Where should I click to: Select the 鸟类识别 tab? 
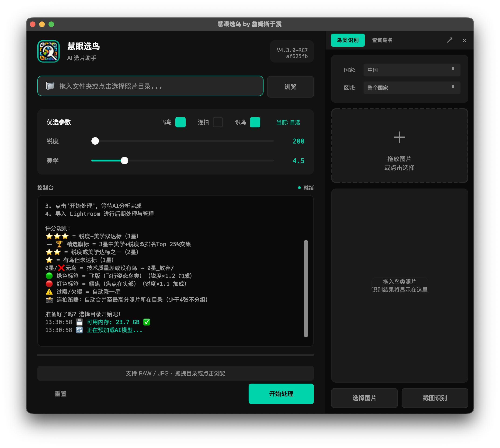[348, 40]
